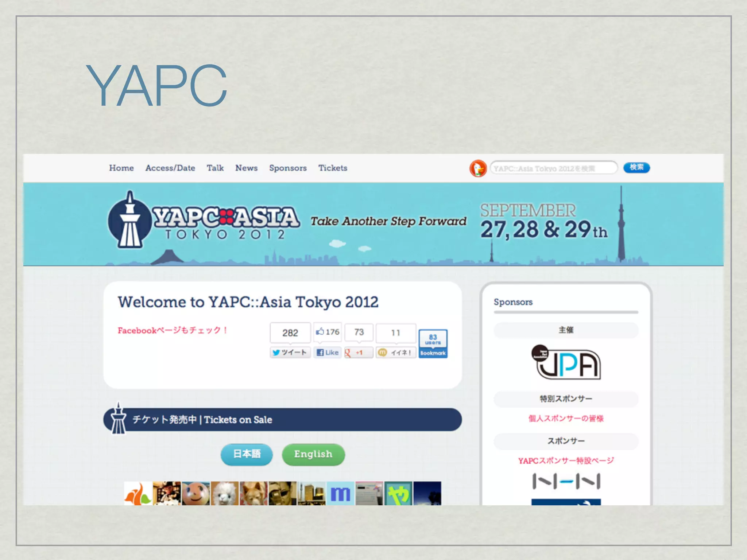
Task: Click the blue 検索 search button
Action: pyautogui.click(x=636, y=167)
